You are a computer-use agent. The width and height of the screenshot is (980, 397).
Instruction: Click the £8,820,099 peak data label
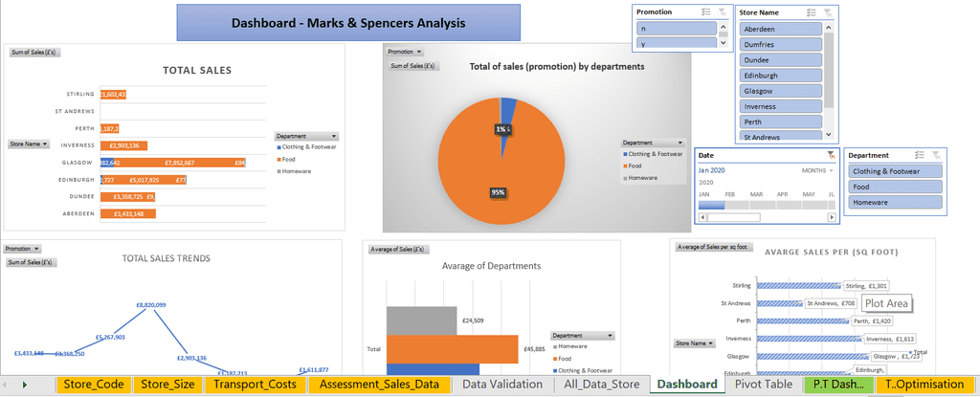click(151, 304)
